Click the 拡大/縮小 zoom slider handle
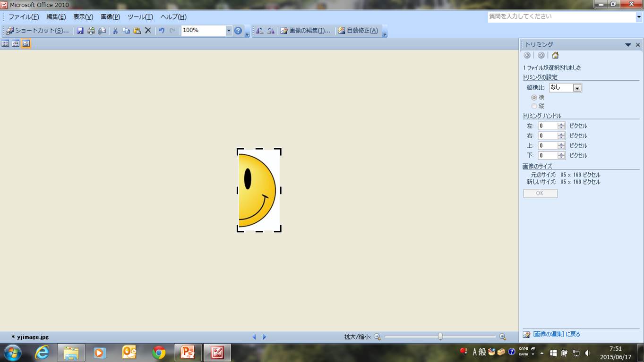 440,337
